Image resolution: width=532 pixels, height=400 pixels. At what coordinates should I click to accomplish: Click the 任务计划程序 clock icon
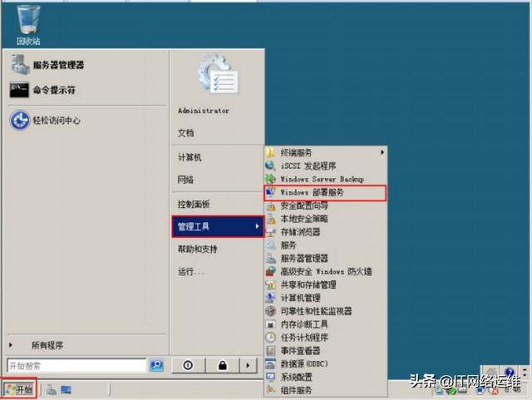270,337
